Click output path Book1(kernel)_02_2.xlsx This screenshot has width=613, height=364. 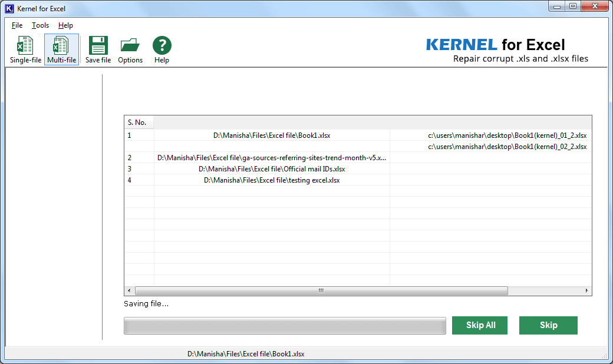coord(507,147)
